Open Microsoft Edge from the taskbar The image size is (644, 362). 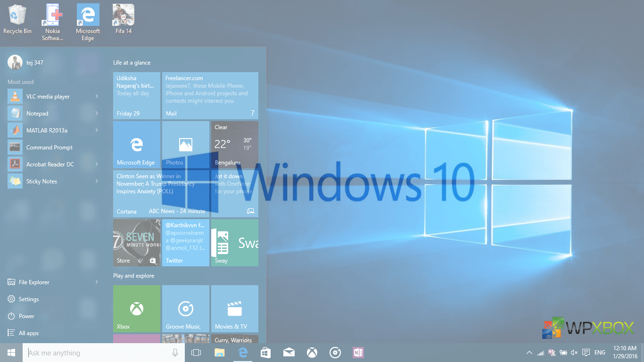243,353
